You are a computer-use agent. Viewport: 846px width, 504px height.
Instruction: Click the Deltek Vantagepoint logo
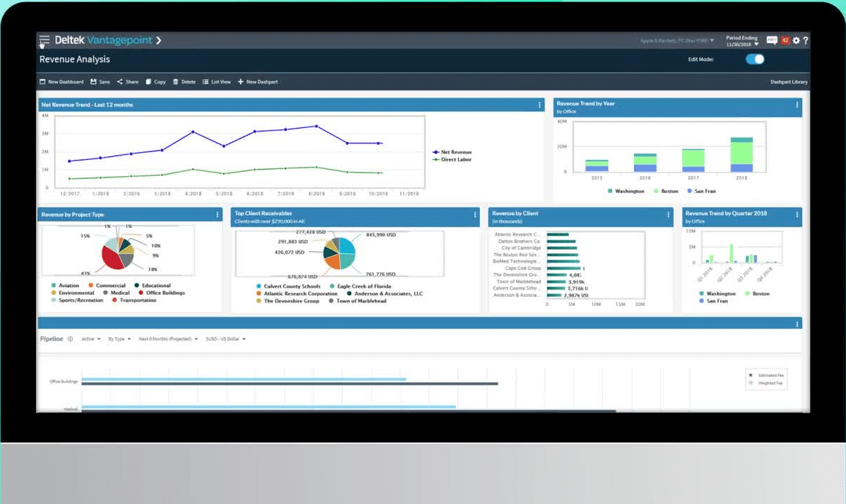point(103,40)
